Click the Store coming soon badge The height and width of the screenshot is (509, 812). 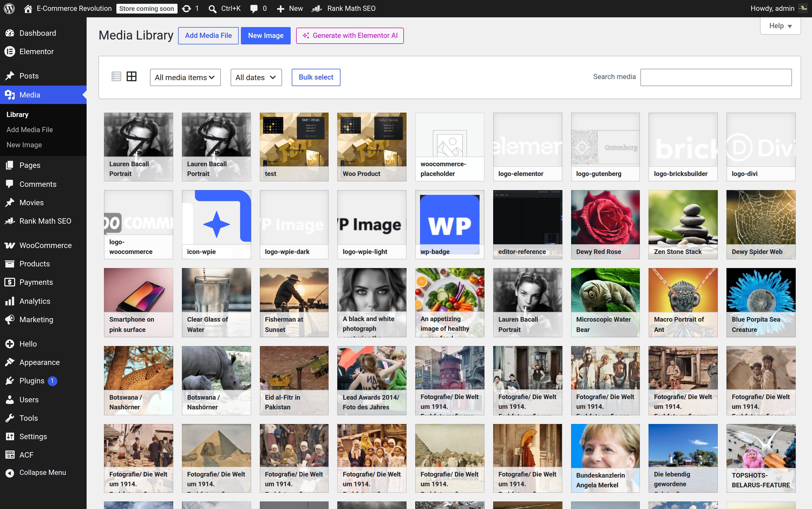tap(147, 9)
